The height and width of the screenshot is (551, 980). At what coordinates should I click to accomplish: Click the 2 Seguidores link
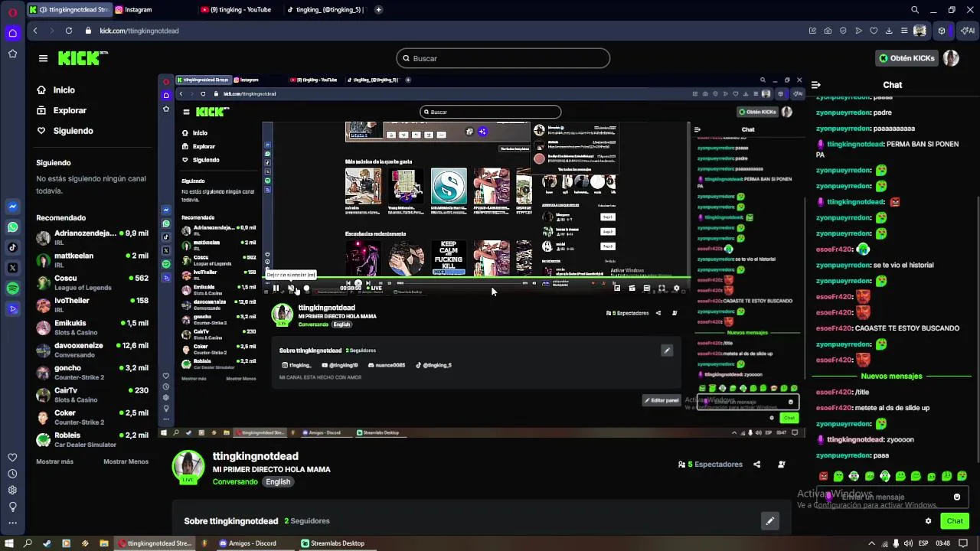click(307, 521)
